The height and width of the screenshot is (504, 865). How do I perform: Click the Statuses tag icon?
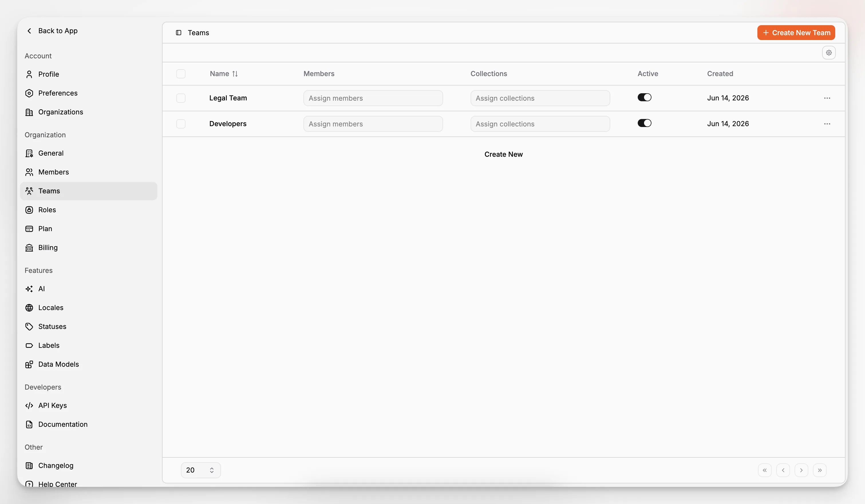pos(29,327)
